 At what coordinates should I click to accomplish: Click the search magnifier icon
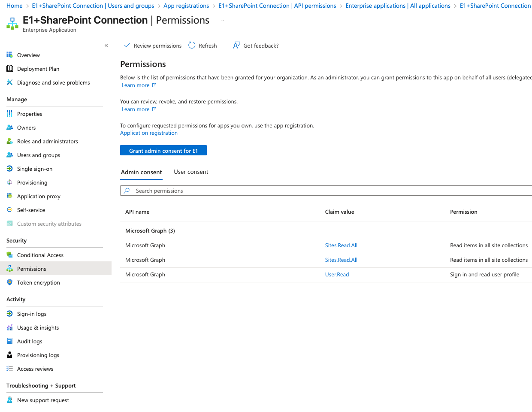point(127,191)
